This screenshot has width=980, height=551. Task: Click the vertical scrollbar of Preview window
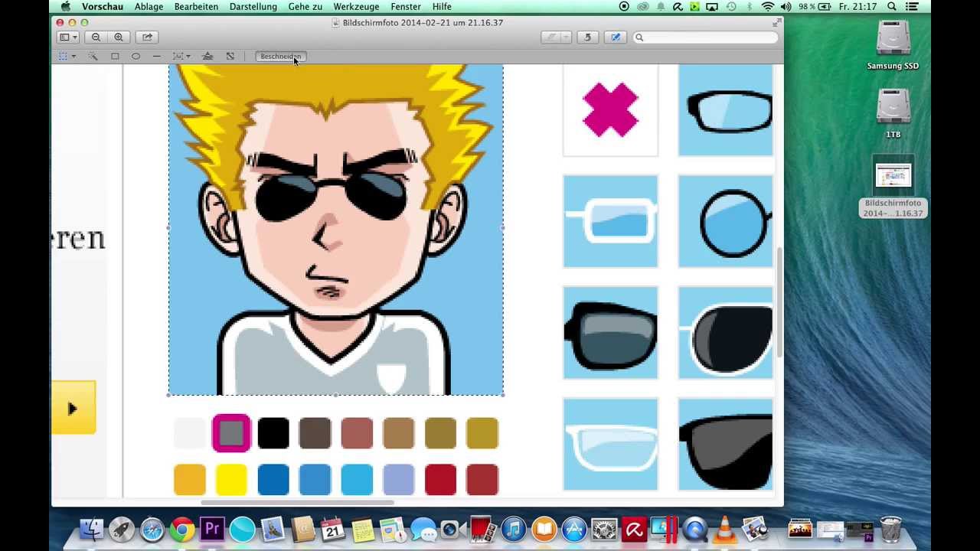[x=779, y=302]
